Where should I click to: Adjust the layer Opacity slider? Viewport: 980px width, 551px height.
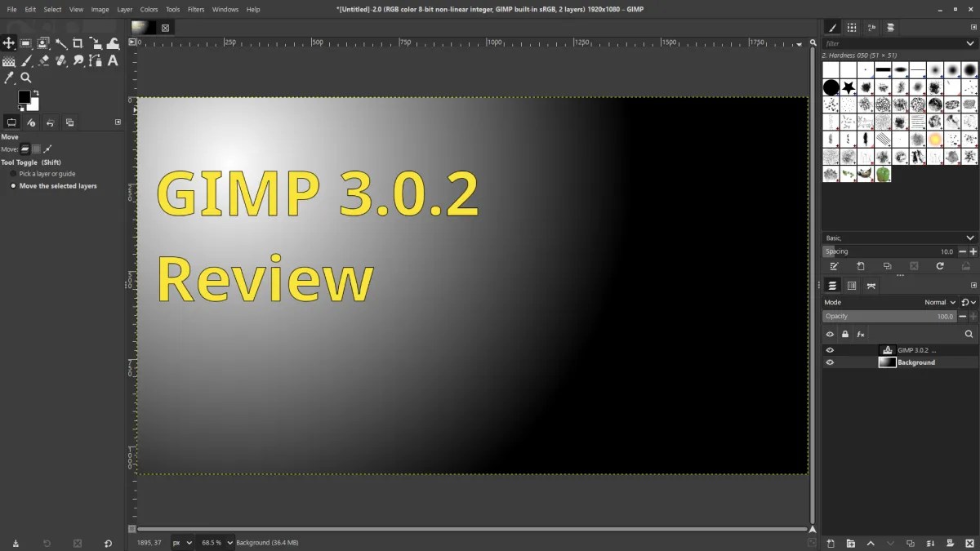pyautogui.click(x=889, y=316)
